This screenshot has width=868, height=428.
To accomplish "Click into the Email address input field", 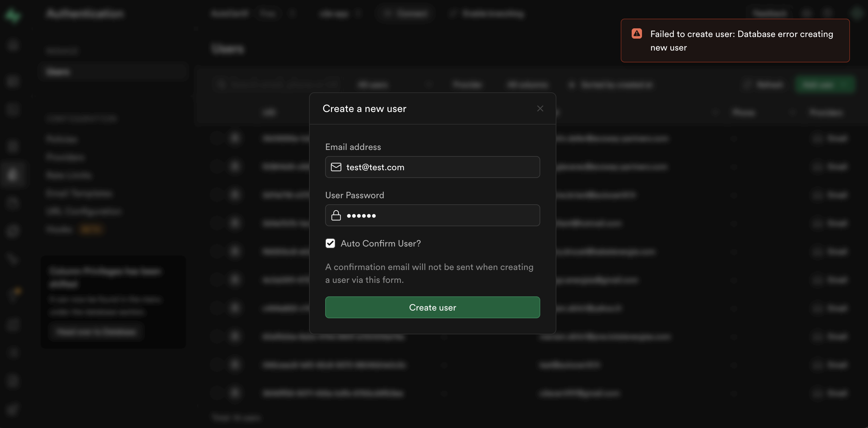I will (438, 167).
